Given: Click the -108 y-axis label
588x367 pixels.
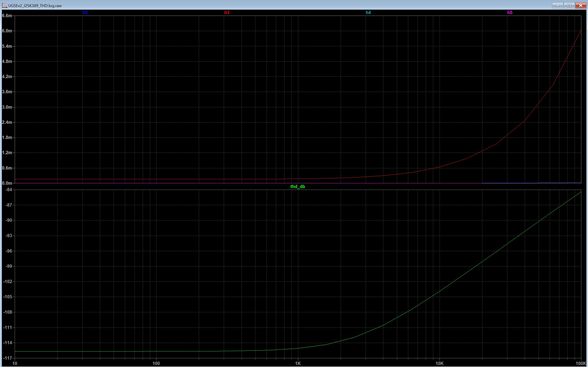Looking at the screenshot, I should (x=8, y=312).
